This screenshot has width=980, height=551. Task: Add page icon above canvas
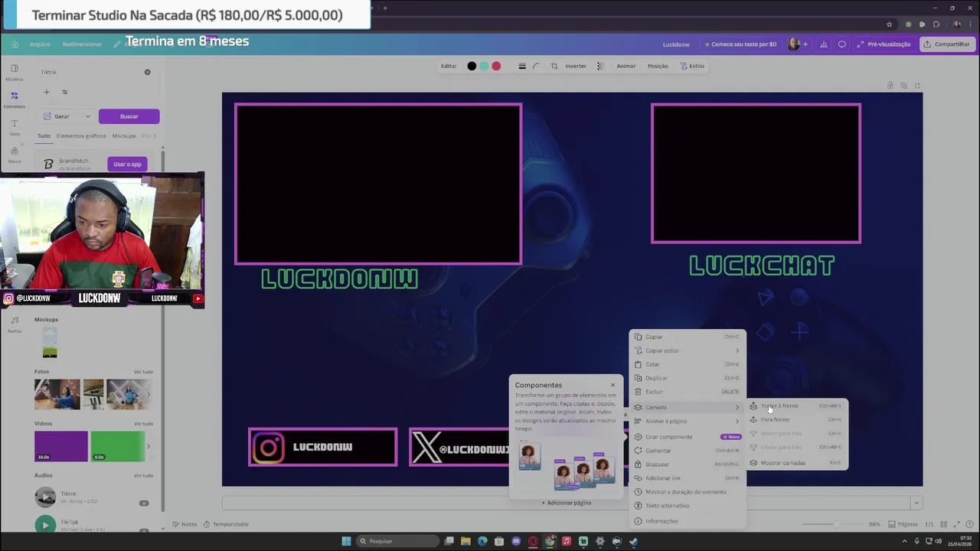pos(917,85)
